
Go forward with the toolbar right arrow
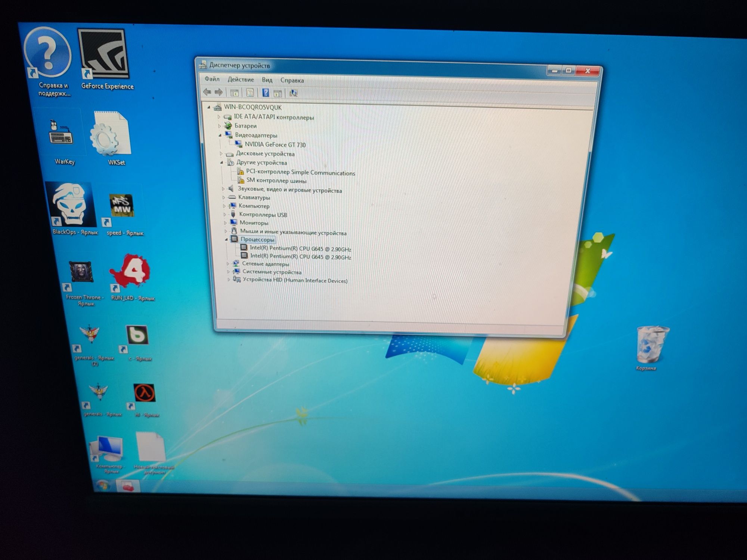click(219, 92)
